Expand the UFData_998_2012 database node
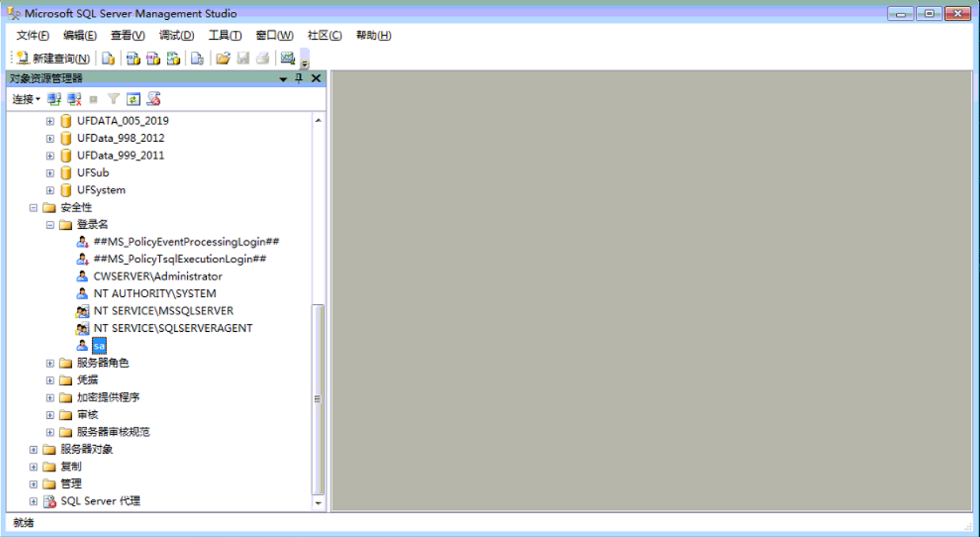 [50, 139]
